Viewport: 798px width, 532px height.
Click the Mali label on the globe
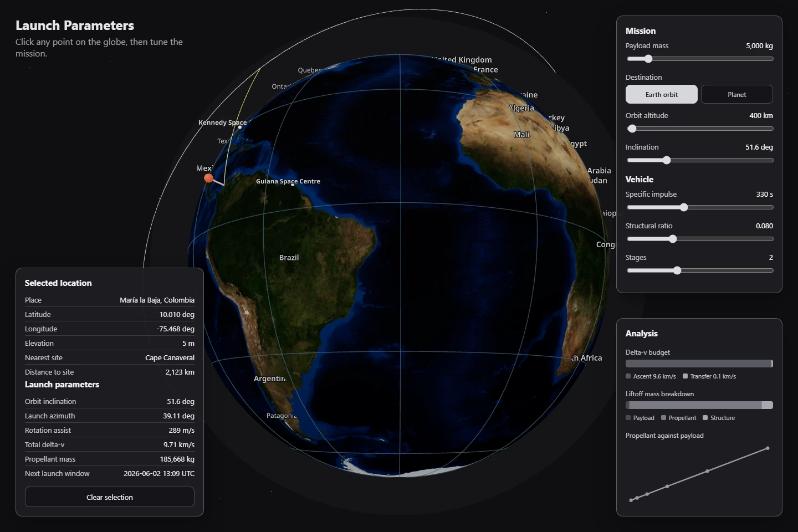(521, 135)
